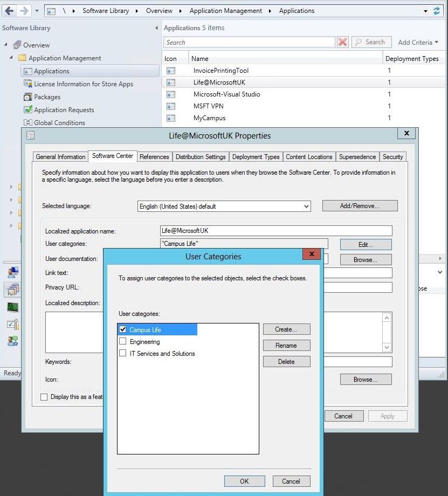Viewport: 448px width, 496px height.
Task: Click the Properties dialog title bar icon
Action: pos(30,136)
